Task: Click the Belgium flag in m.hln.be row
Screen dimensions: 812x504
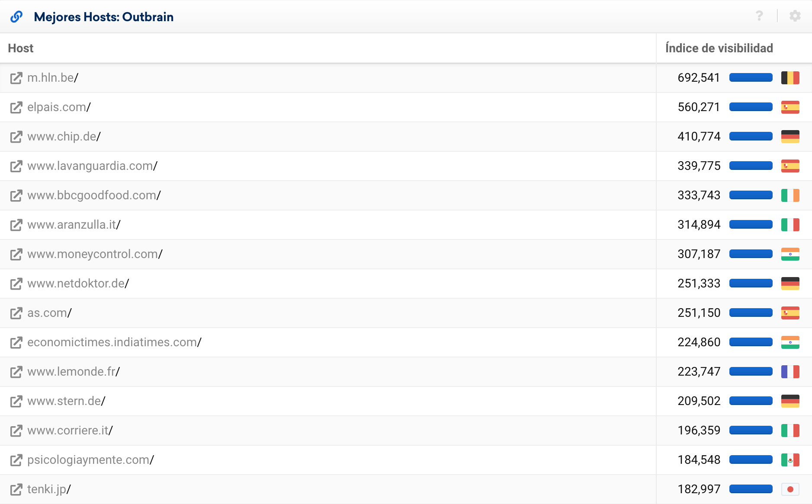Action: [790, 78]
